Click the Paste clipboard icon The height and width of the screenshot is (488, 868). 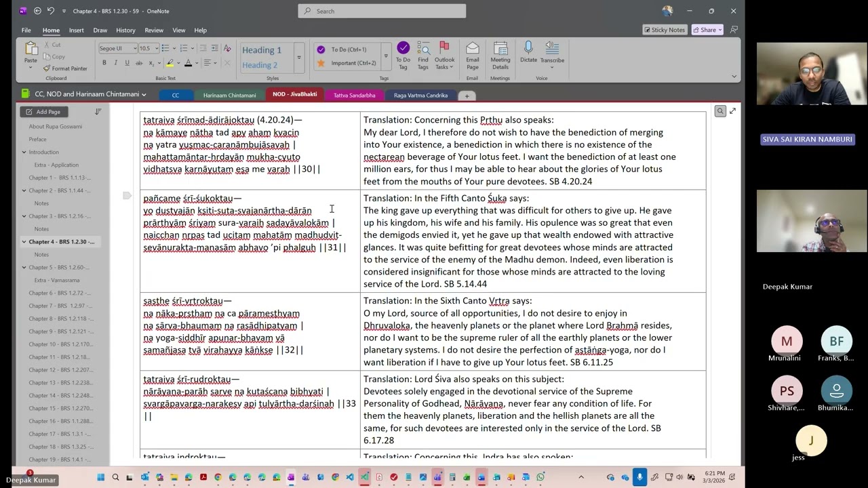(x=31, y=49)
